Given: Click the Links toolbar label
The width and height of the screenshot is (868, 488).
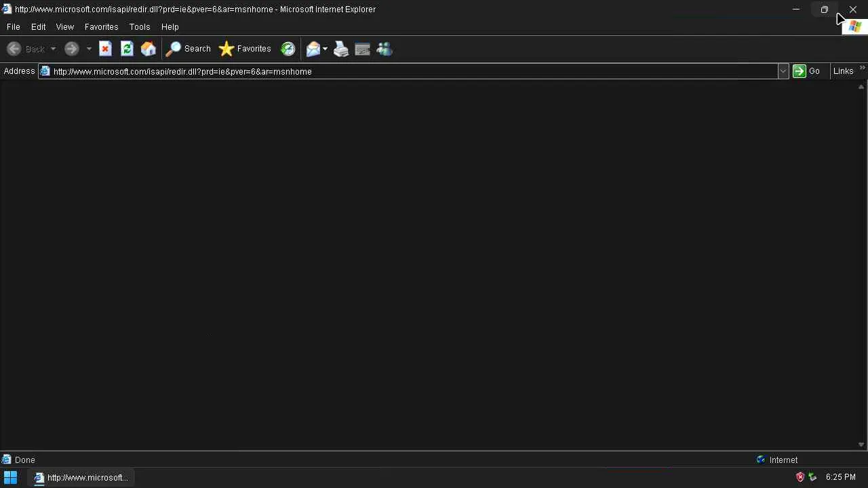Looking at the screenshot, I should pyautogui.click(x=843, y=71).
